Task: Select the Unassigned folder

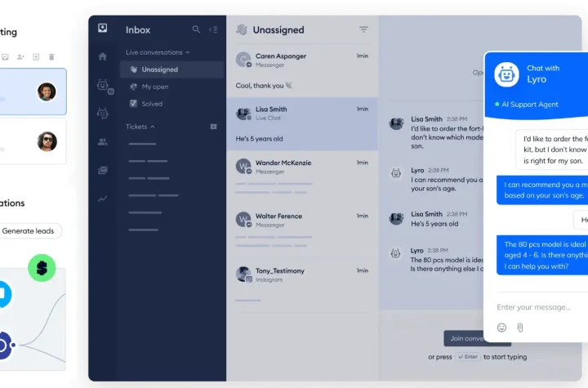Action: tap(159, 70)
